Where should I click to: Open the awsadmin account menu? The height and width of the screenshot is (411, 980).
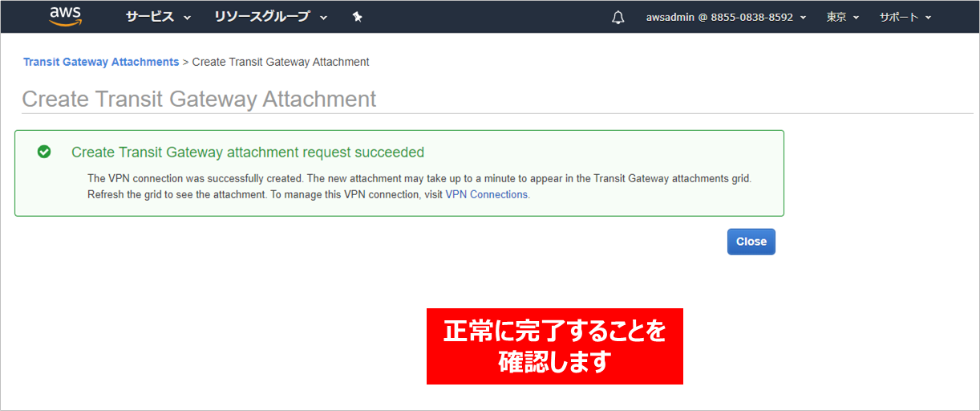(x=719, y=17)
